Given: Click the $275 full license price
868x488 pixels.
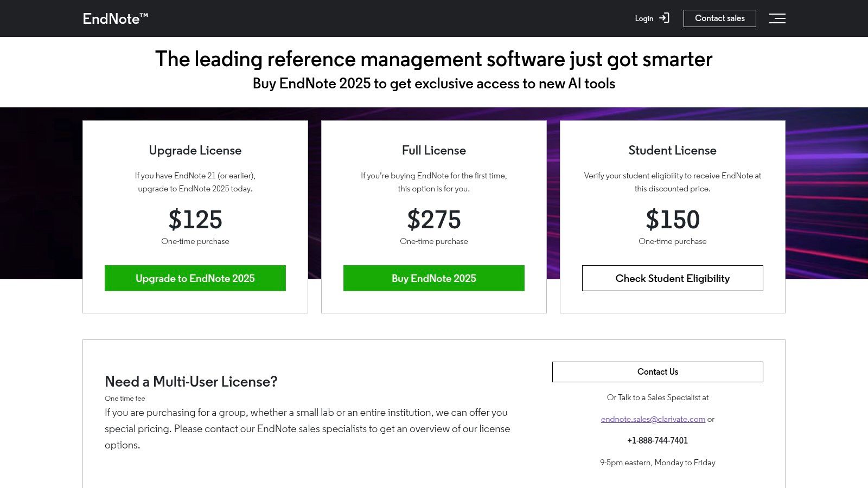Looking at the screenshot, I should click(x=434, y=220).
